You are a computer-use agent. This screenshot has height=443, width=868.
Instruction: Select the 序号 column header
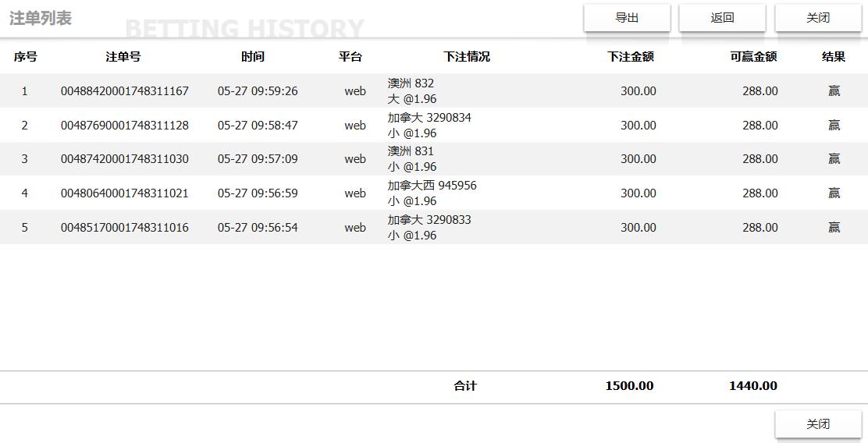pos(25,57)
